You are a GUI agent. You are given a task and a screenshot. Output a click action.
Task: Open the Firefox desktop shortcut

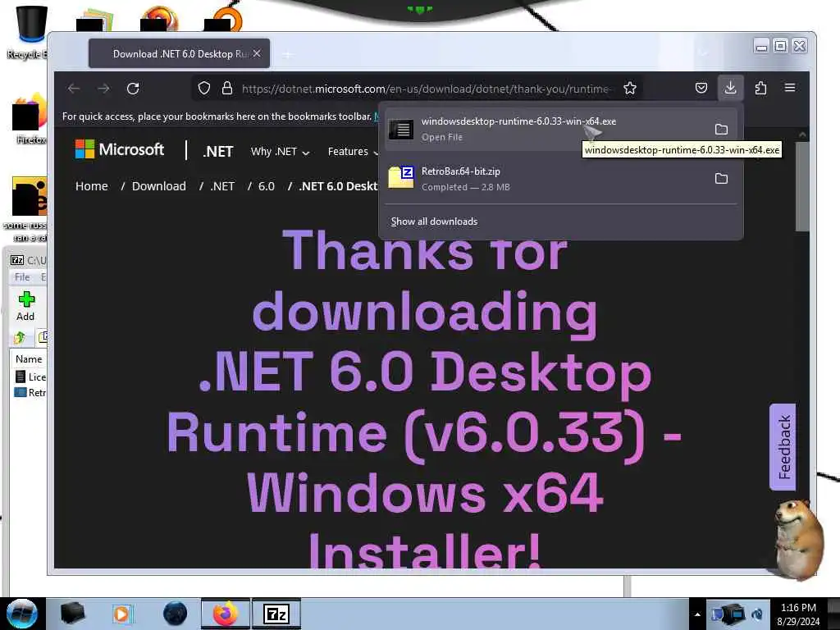pos(30,119)
